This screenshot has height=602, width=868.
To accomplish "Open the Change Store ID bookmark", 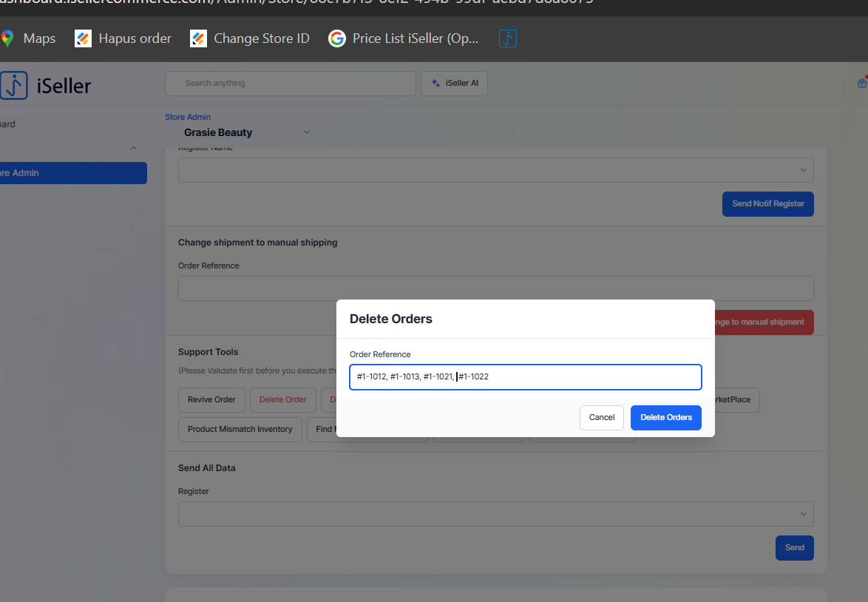I will [x=250, y=38].
